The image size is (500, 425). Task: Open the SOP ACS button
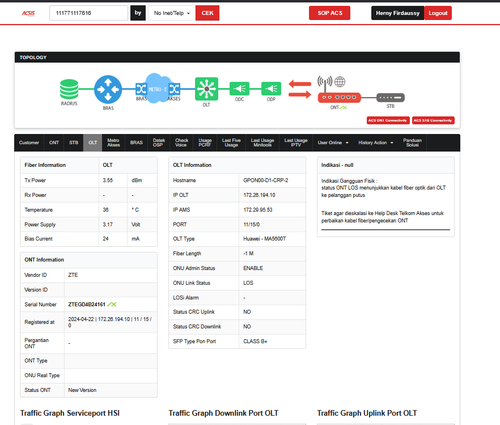(330, 13)
